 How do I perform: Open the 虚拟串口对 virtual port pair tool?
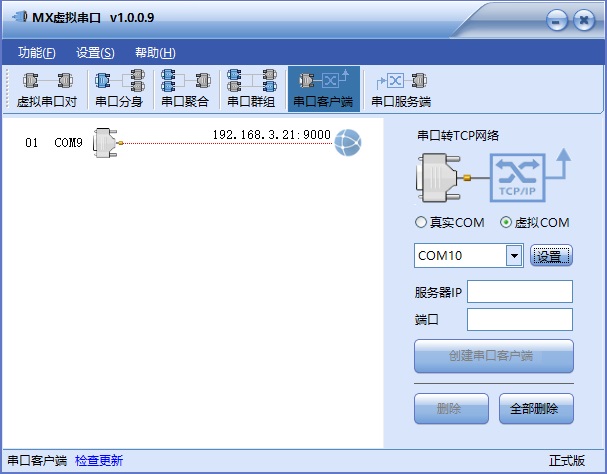click(46, 89)
